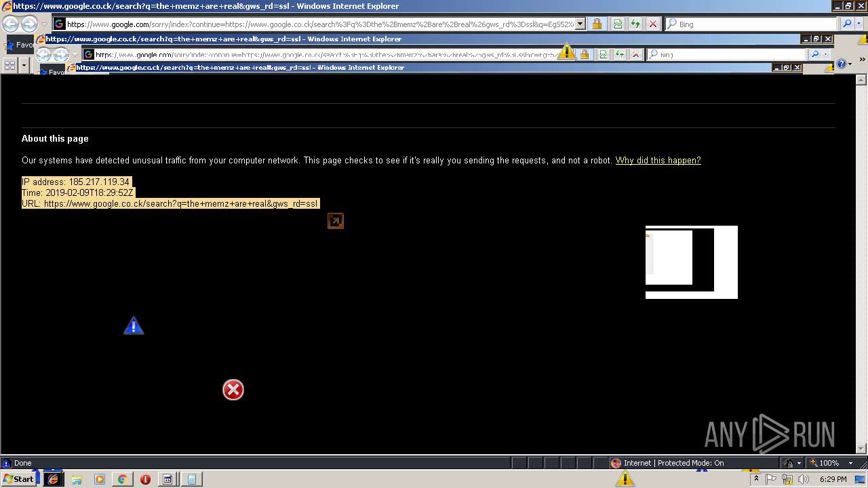The width and height of the screenshot is (868, 488).
Task: Click the 'Done' status bar text
Action: (x=23, y=464)
